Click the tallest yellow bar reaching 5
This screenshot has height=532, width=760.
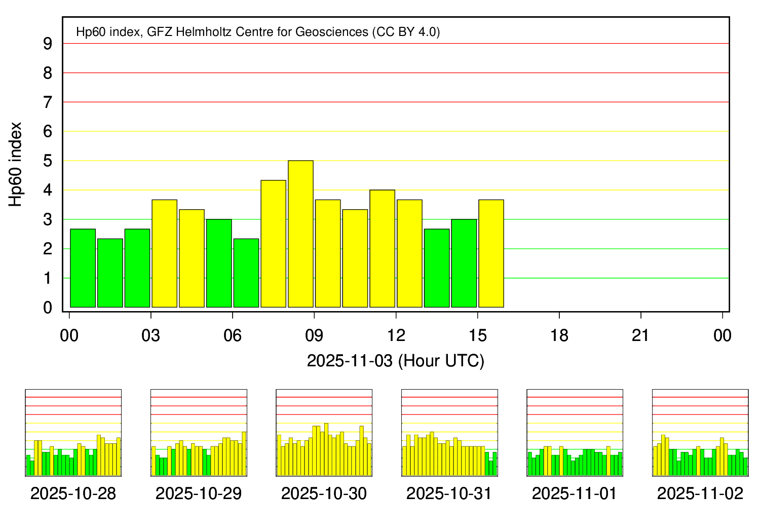click(x=300, y=234)
